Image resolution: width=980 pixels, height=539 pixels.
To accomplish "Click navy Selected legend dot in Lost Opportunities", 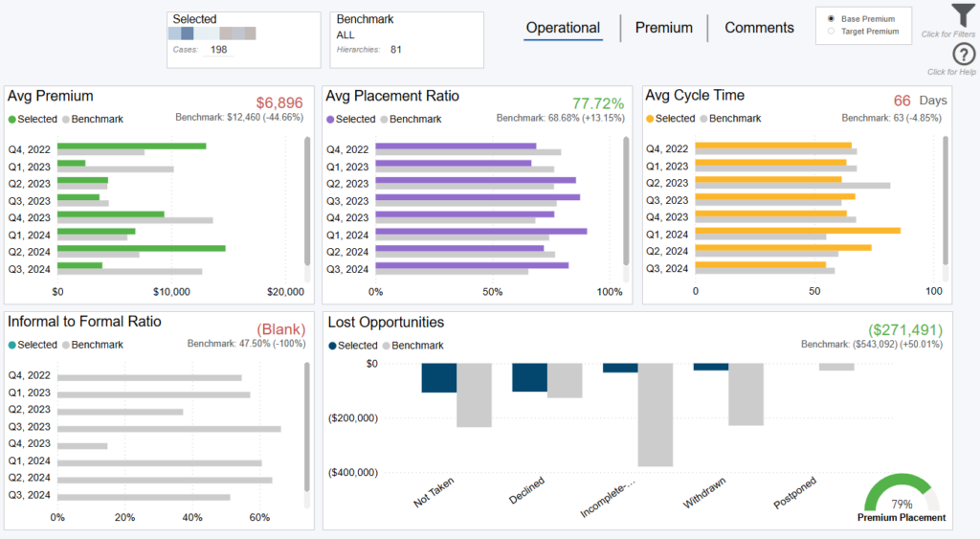I will pos(332,346).
